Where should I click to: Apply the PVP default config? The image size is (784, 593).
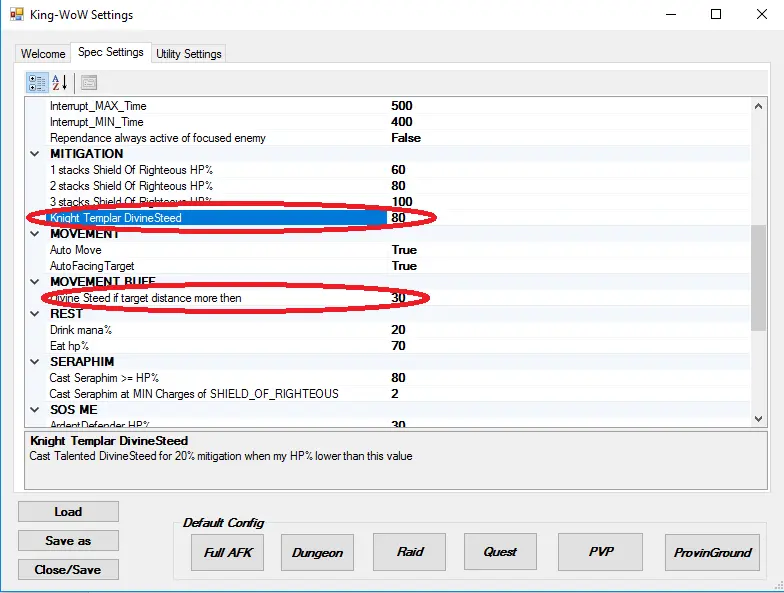click(600, 552)
